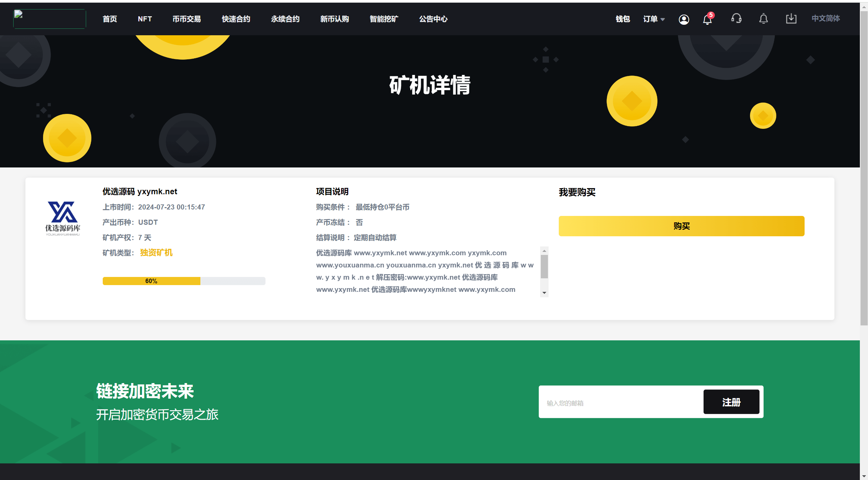Click the 项目说明 heading
The height and width of the screenshot is (480, 868).
[332, 192]
